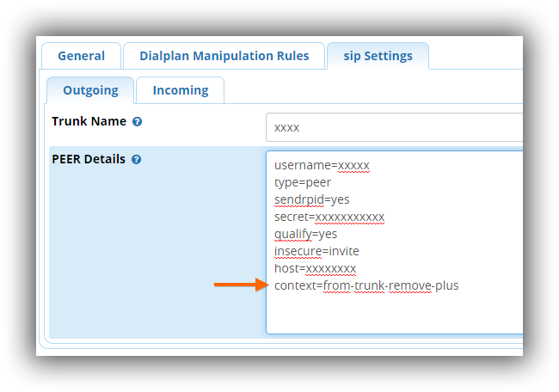The width and height of the screenshot is (559, 392).
Task: Click the secret= line in PEER Details
Action: point(329,217)
